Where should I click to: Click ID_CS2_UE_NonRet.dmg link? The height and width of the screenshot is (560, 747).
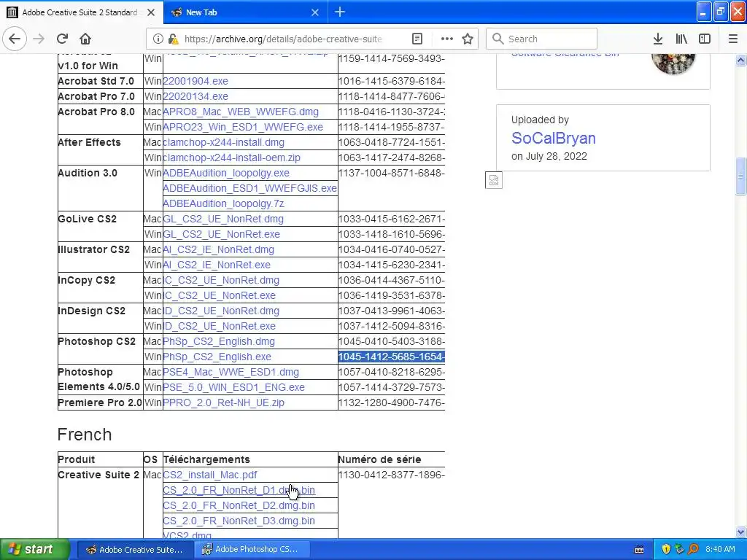[x=221, y=311]
